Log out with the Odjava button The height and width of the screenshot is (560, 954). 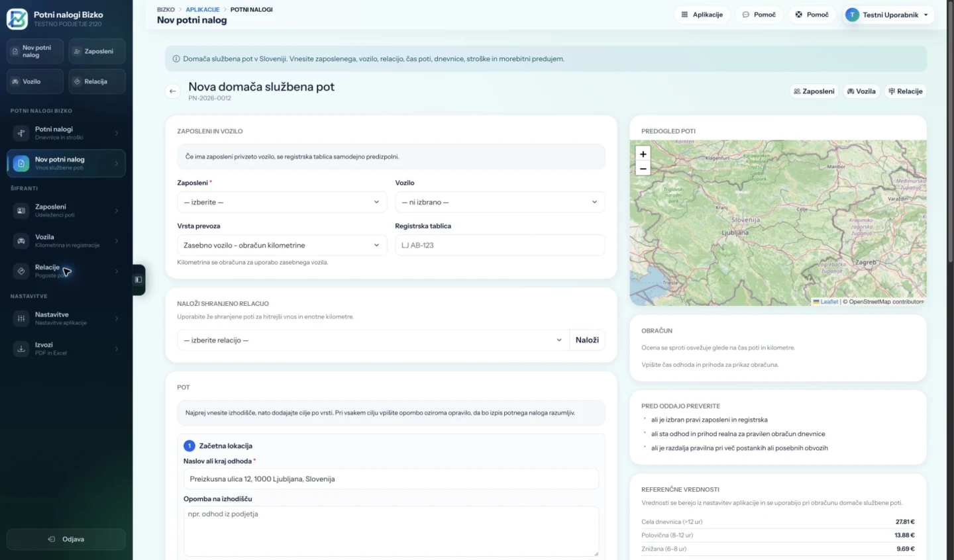66,539
